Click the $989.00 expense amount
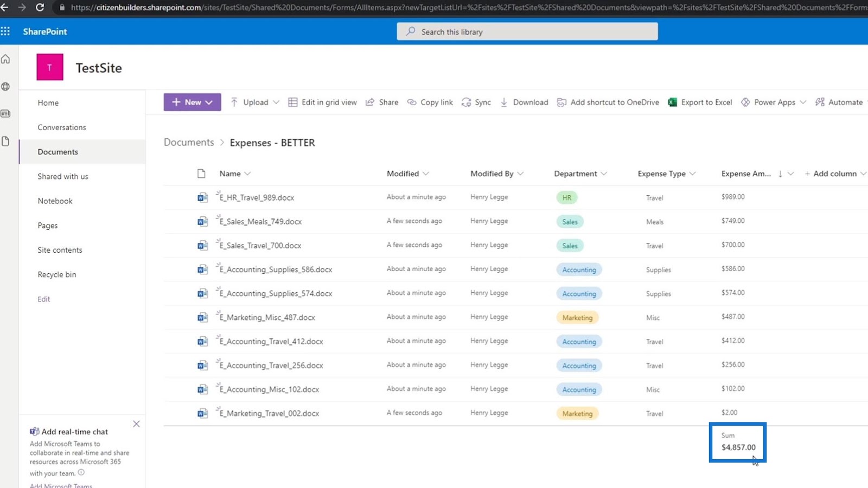This screenshot has height=488, width=868. pyautogui.click(x=733, y=197)
